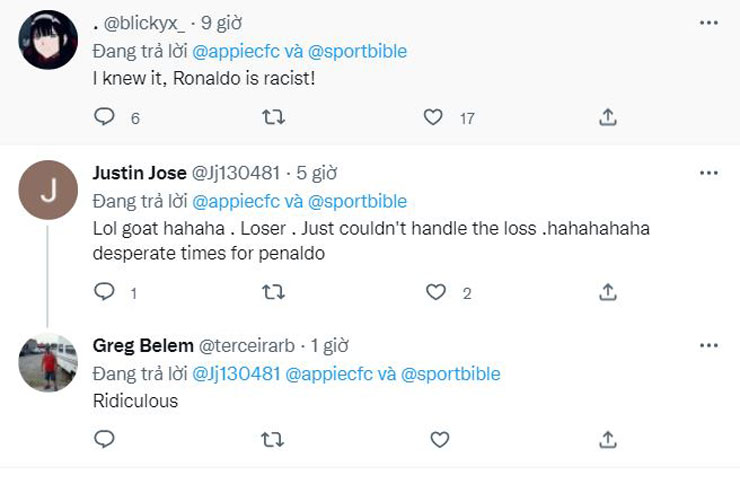740x484 pixels.
Task: Click blickyx_ anime profile avatar
Action: pyautogui.click(x=49, y=40)
